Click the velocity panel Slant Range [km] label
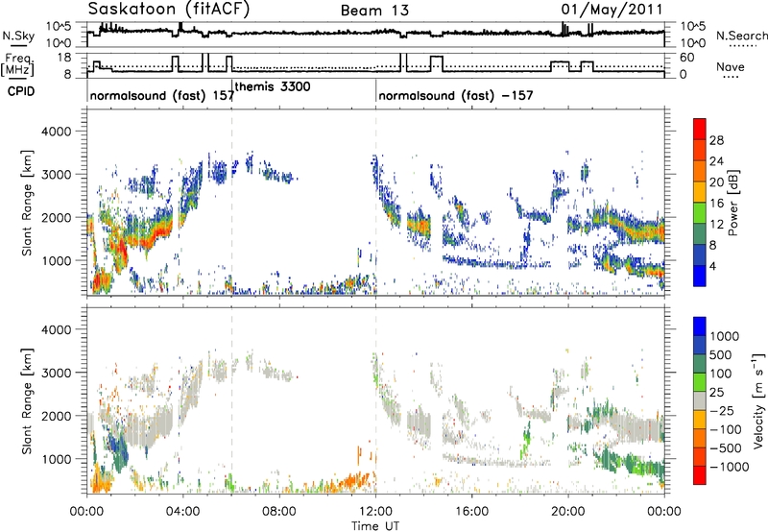This screenshot has height=532, width=768. (27, 400)
